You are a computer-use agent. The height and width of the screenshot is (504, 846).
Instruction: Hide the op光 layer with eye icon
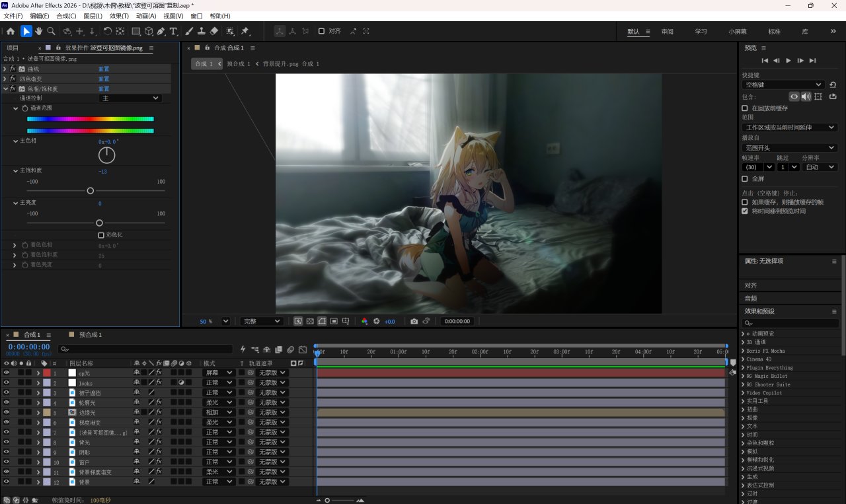pyautogui.click(x=7, y=373)
